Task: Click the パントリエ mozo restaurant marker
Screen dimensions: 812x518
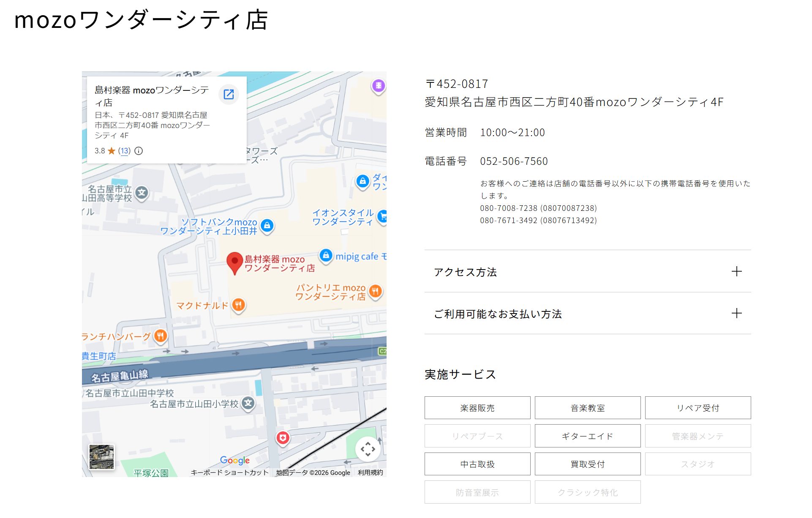Action: pos(375,291)
